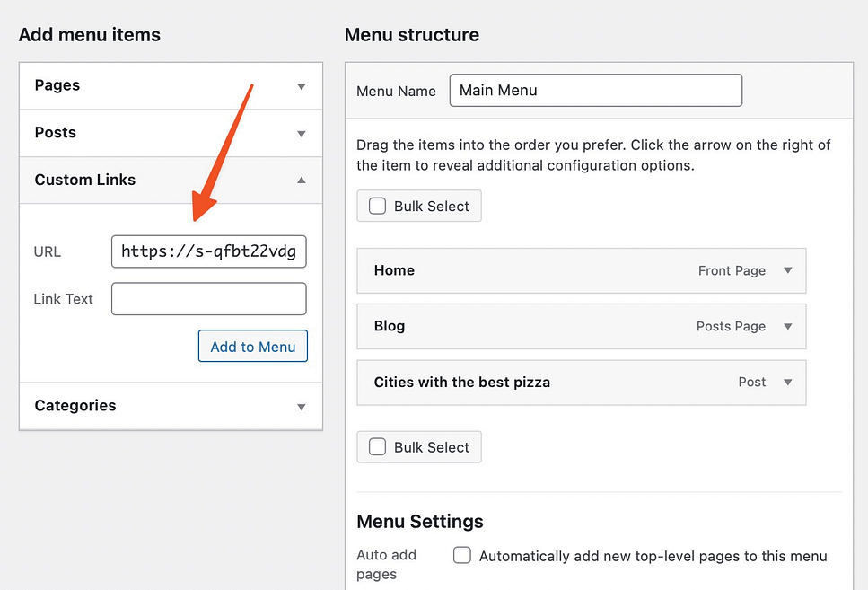Image resolution: width=868 pixels, height=590 pixels.
Task: Click the Menu Name text box
Action: click(595, 90)
